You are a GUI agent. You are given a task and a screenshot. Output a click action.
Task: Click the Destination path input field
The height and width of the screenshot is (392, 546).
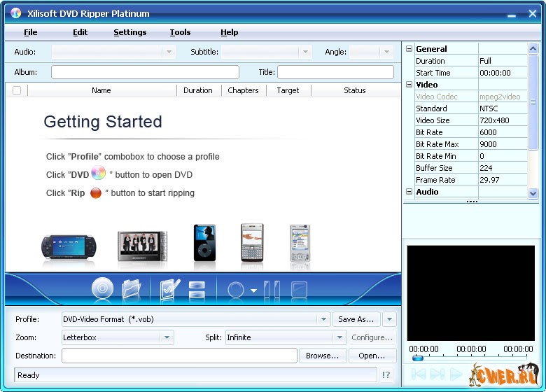point(179,356)
